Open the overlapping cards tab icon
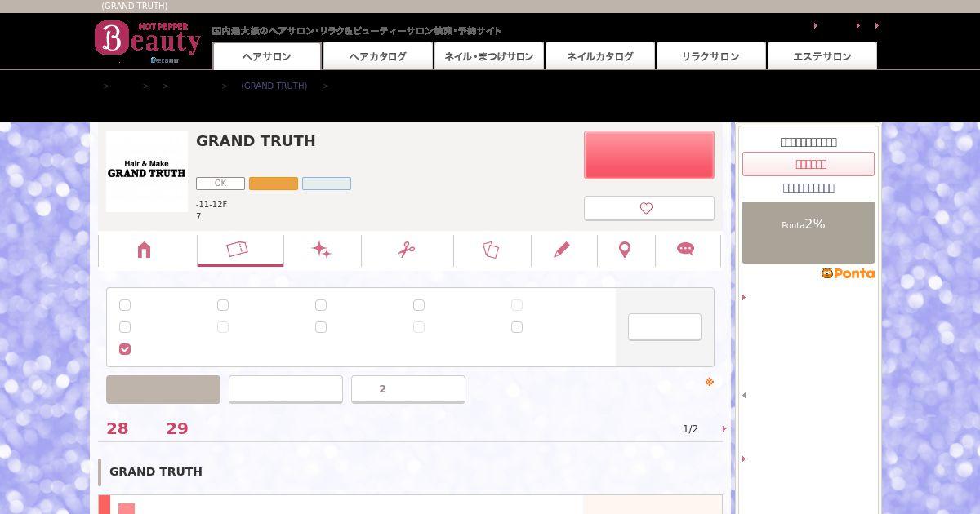 491,250
